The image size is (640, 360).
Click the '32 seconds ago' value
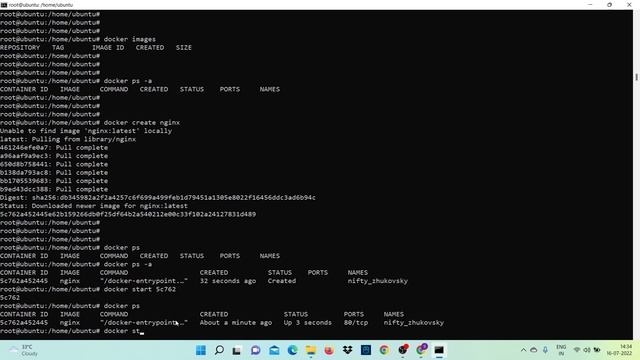(x=228, y=281)
